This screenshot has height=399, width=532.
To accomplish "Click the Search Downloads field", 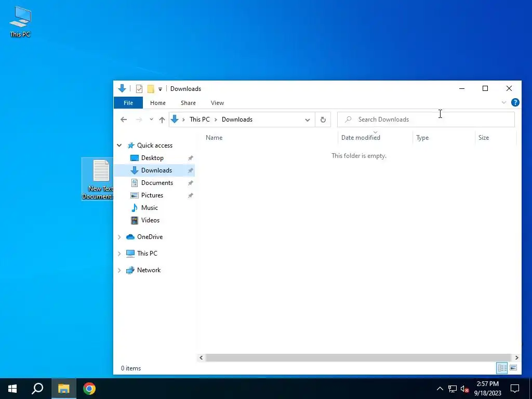I will pos(426,119).
